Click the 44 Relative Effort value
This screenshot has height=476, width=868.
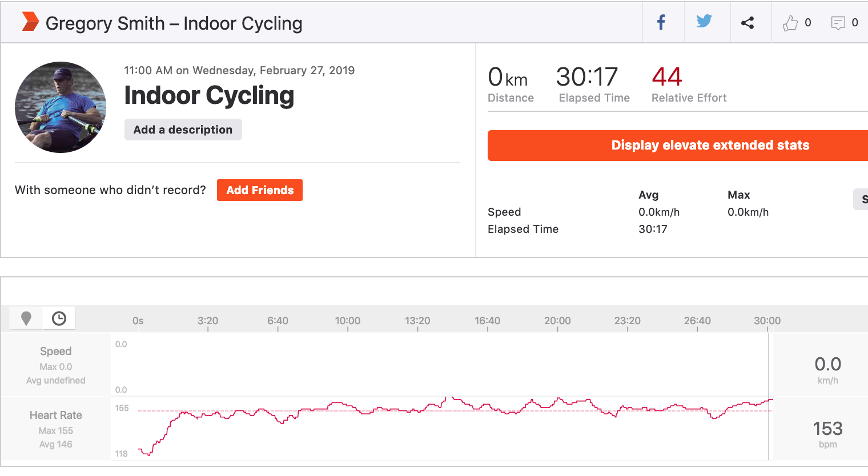[667, 77]
